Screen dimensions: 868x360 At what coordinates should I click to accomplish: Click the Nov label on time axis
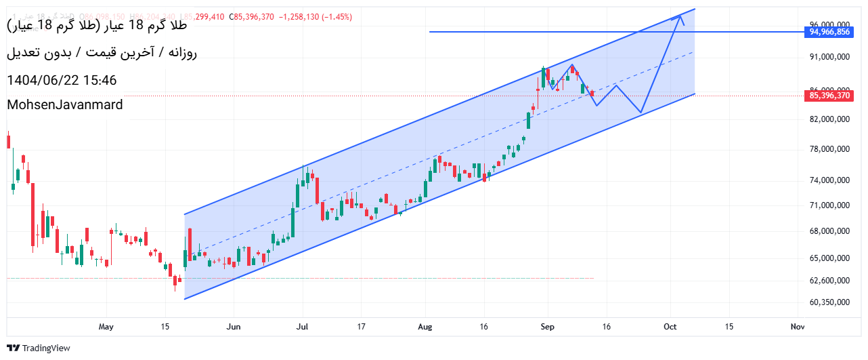pos(798,327)
